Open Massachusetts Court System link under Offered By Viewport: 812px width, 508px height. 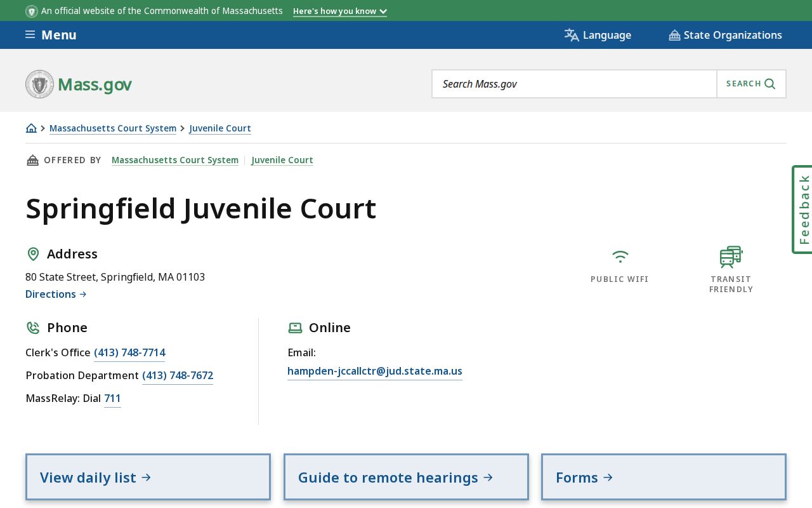click(175, 160)
